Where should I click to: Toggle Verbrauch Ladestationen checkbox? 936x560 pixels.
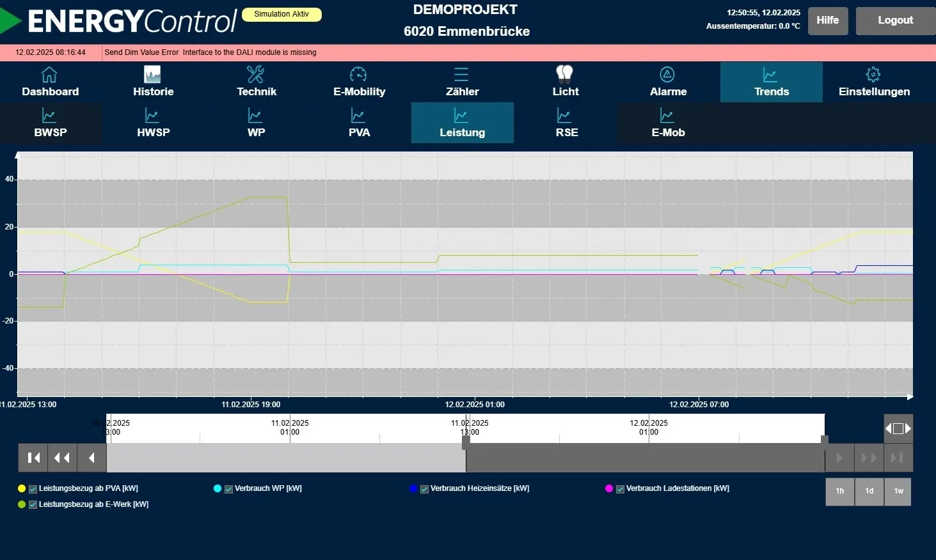[620, 489]
